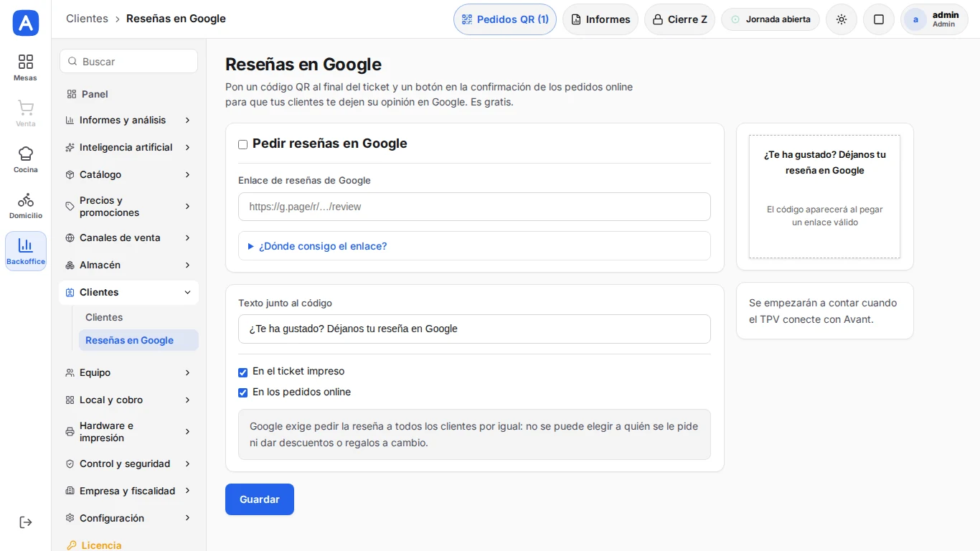Open the Licencia menu item
The height and width of the screenshot is (551, 980).
click(128, 545)
